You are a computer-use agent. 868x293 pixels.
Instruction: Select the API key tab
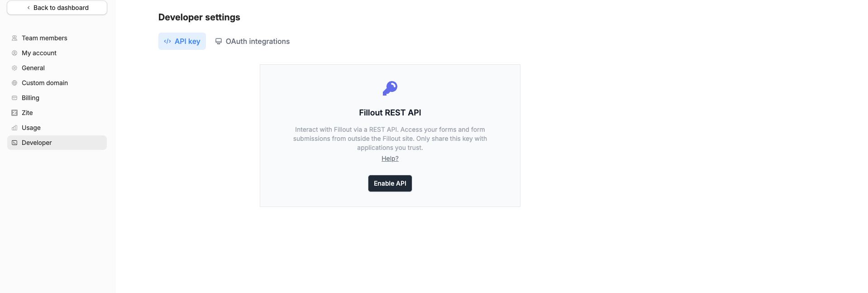(x=182, y=41)
